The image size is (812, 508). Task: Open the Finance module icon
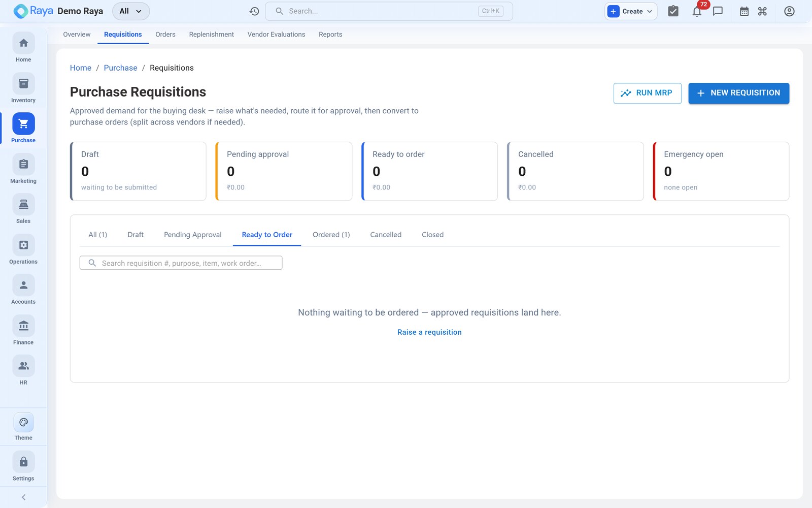tap(23, 326)
